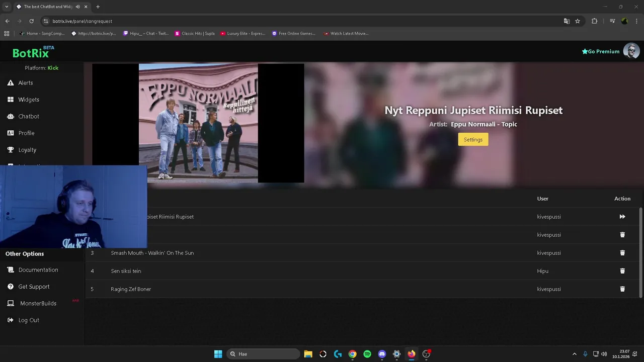Click the address bar URL field
Image resolution: width=644 pixels, height=362 pixels.
point(302,21)
